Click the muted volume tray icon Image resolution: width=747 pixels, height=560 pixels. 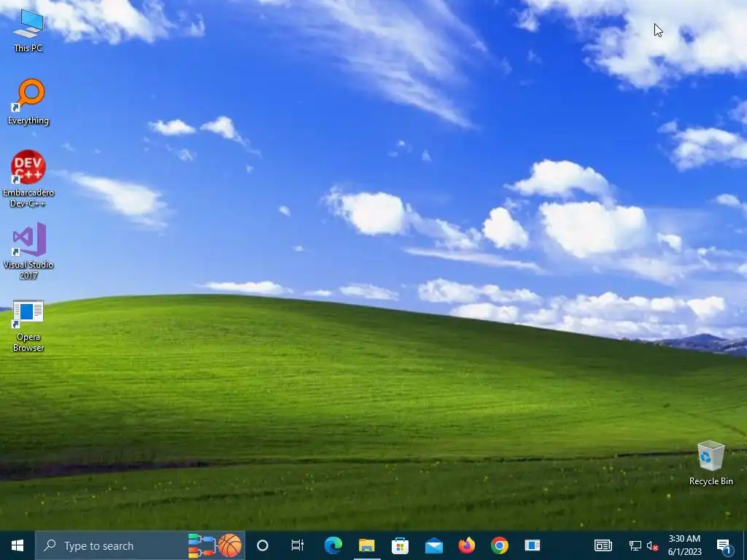652,545
